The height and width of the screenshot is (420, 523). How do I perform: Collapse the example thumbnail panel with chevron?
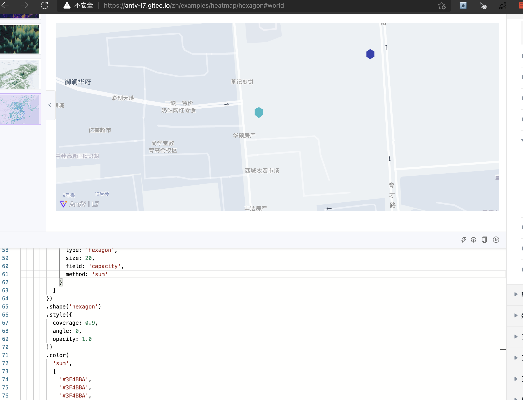tap(50, 105)
